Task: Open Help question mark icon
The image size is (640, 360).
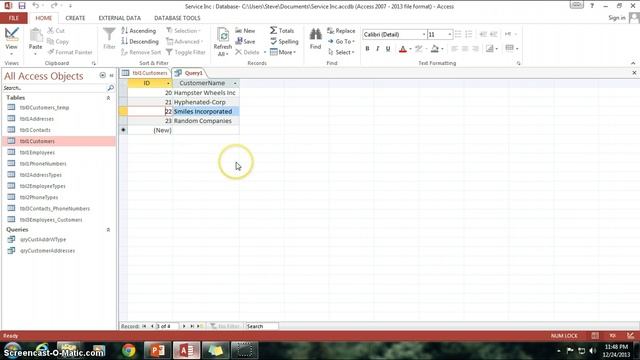Action: click(x=592, y=6)
